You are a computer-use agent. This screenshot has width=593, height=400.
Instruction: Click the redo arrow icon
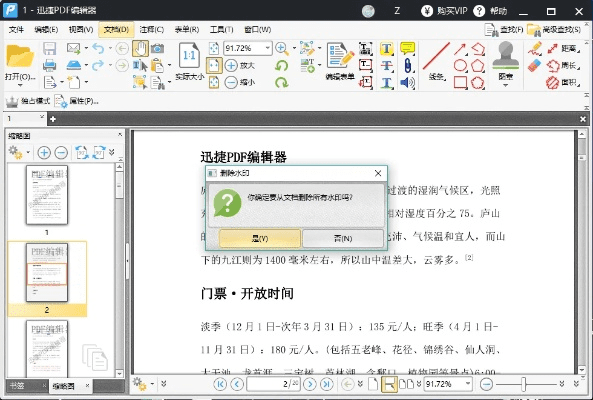click(98, 65)
